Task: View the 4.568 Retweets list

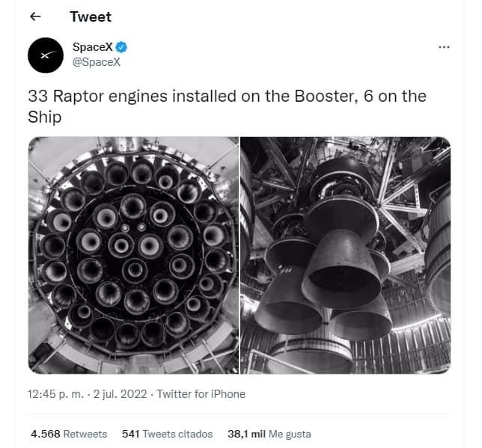Action: click(x=69, y=434)
